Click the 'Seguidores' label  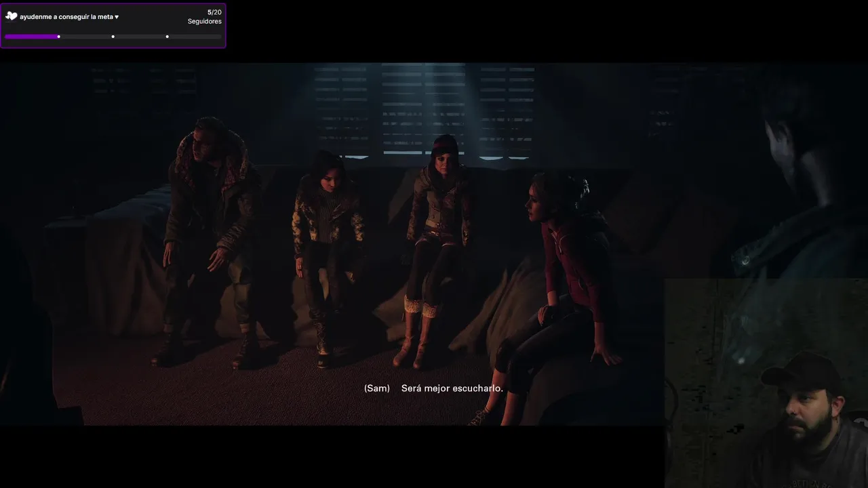click(x=205, y=22)
